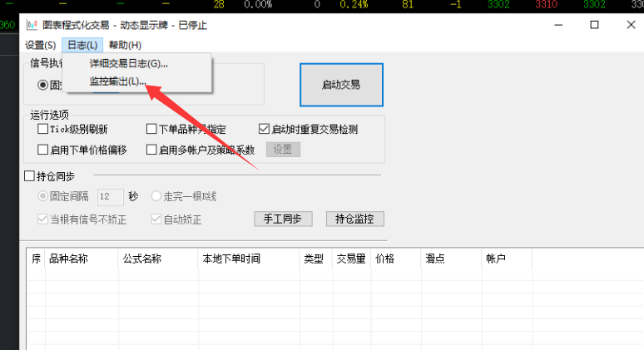Click the 公式名称 column header

(158, 259)
